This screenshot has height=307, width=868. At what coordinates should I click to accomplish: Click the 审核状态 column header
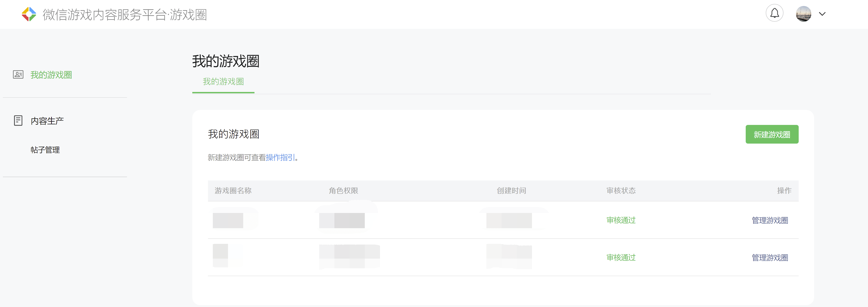621,191
